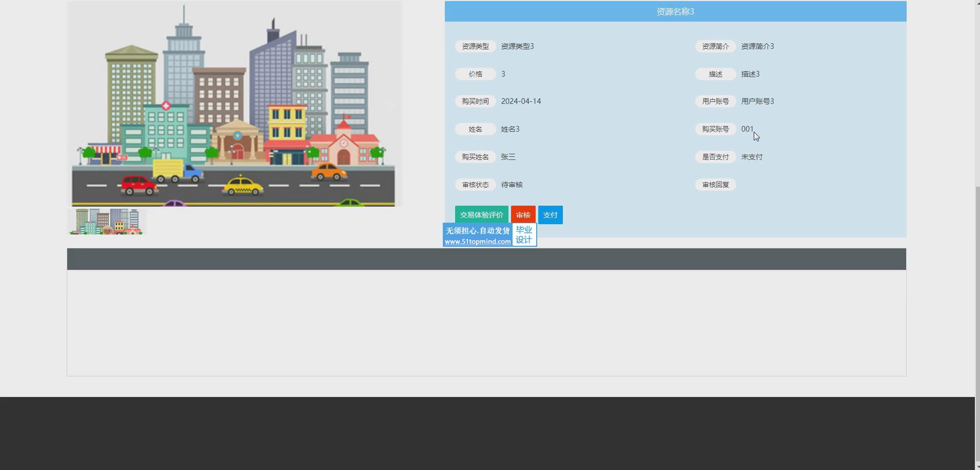Viewport: 980px width, 470px height.
Task: Click the main city illustration image
Action: click(234, 104)
